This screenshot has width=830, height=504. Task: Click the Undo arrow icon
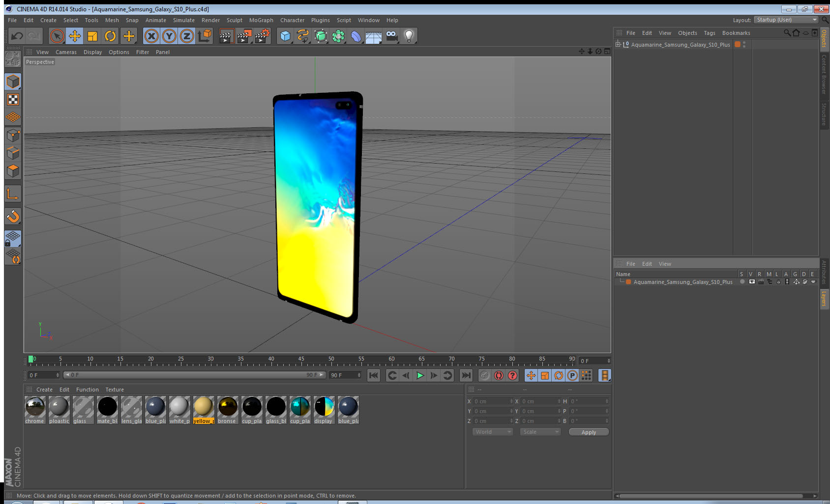tap(17, 36)
